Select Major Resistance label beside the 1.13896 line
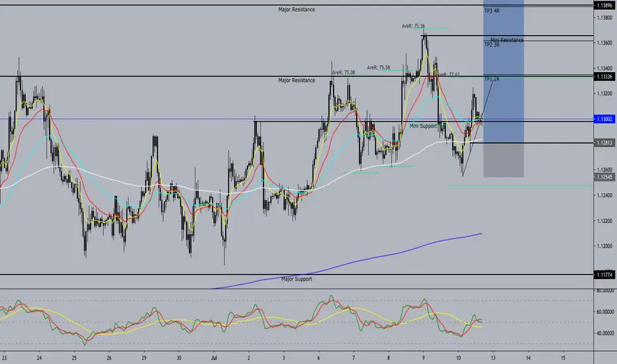 [x=297, y=9]
